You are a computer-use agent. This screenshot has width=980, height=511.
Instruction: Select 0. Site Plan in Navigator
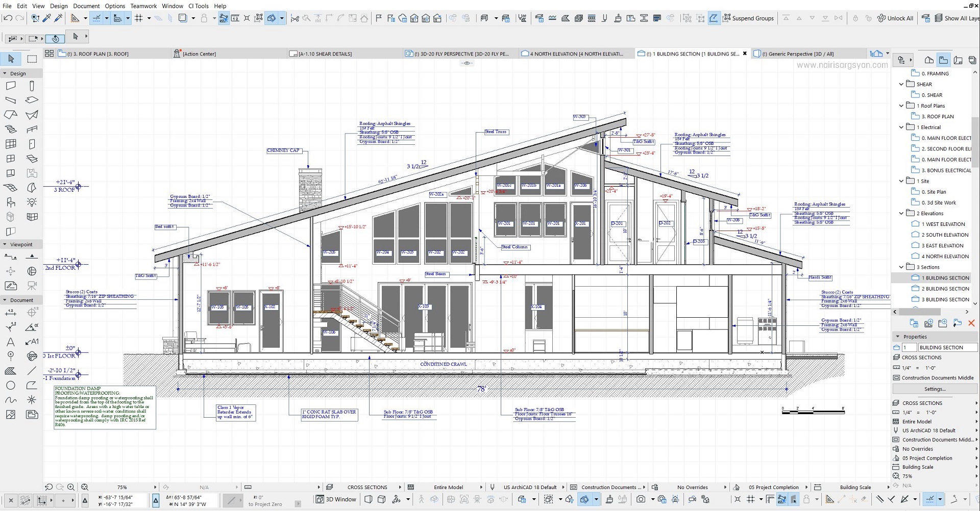[934, 192]
